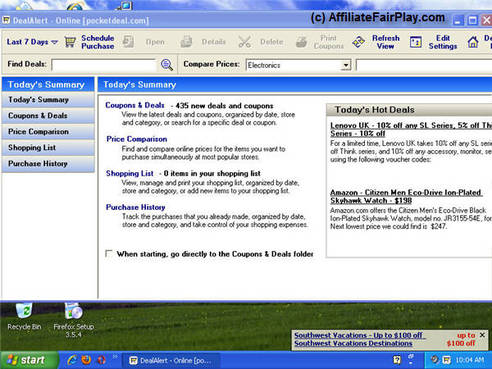Select Coupons & Deals in sidebar
Screen dimensions: 492x369
(x=48, y=116)
